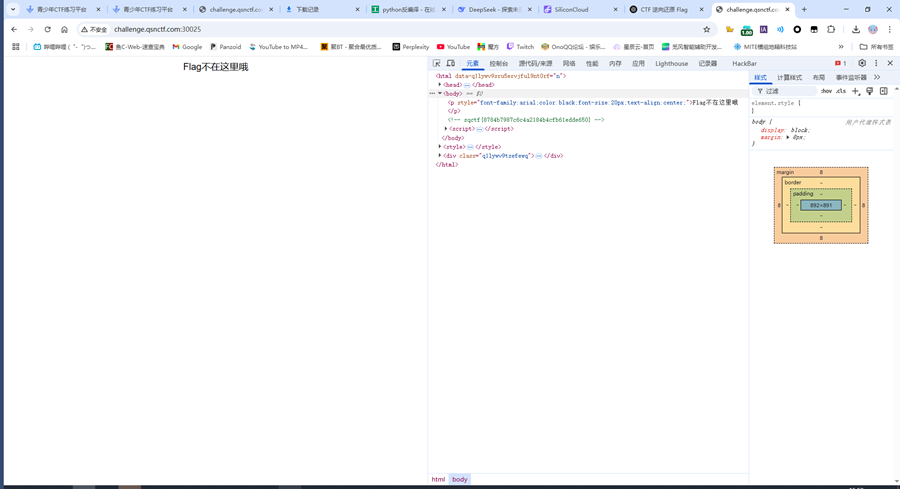Click the browser home icon
900x489 pixels.
coord(64,29)
